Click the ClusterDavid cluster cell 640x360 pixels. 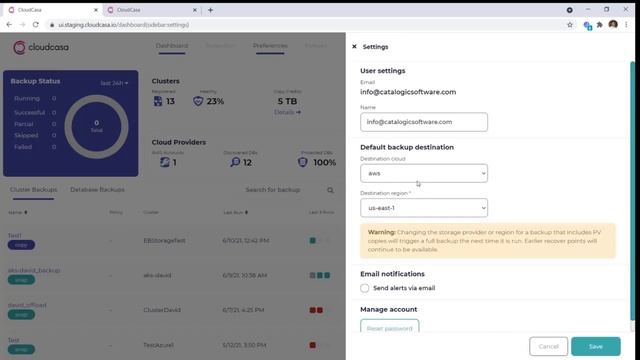coord(162,310)
